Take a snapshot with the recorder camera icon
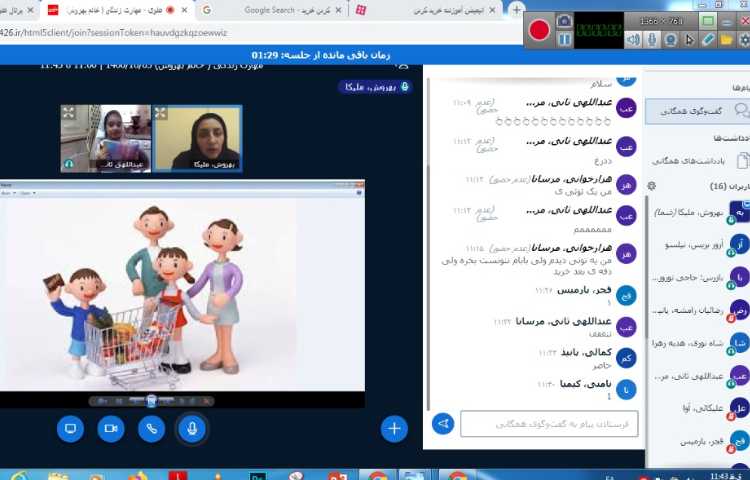This screenshot has height=480, width=750. 564,21
